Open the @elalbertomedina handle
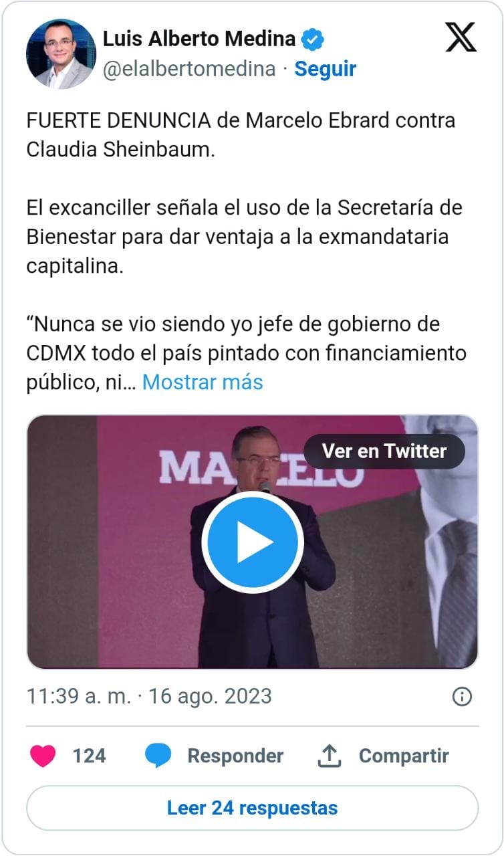 pos(189,68)
